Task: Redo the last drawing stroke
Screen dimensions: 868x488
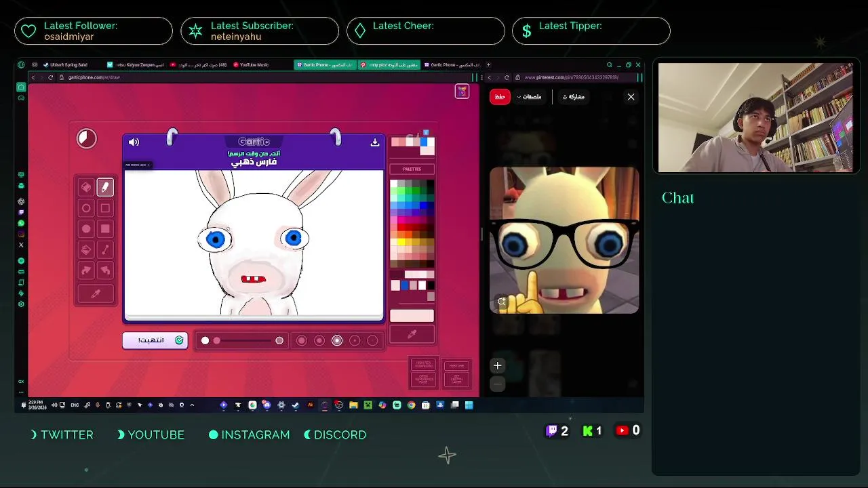Action: tap(86, 271)
